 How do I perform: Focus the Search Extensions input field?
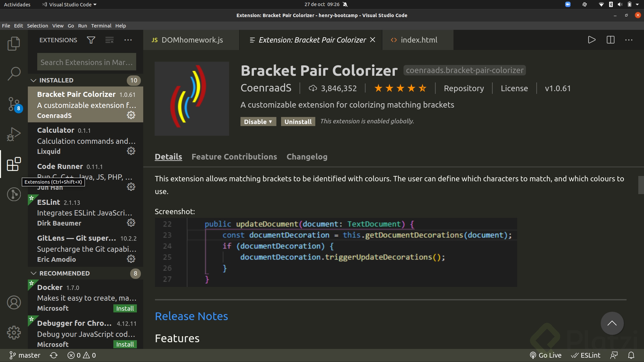pyautogui.click(x=87, y=62)
